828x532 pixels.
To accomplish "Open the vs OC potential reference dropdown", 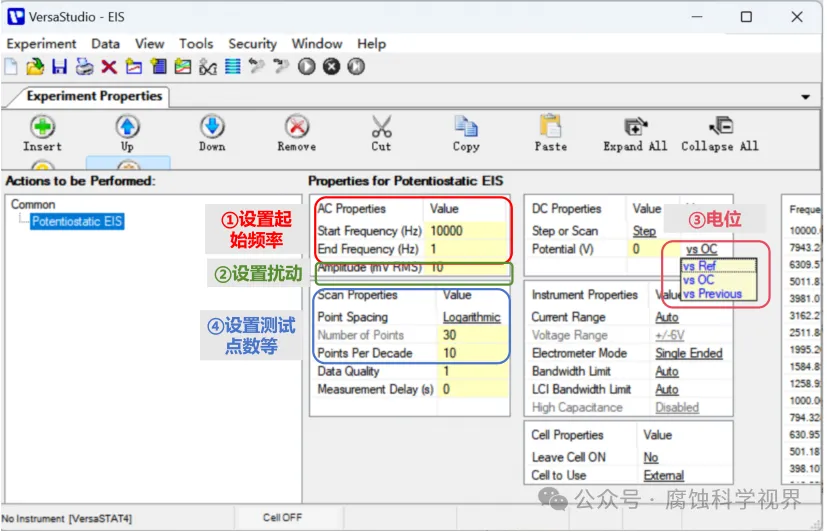I will pos(702,249).
